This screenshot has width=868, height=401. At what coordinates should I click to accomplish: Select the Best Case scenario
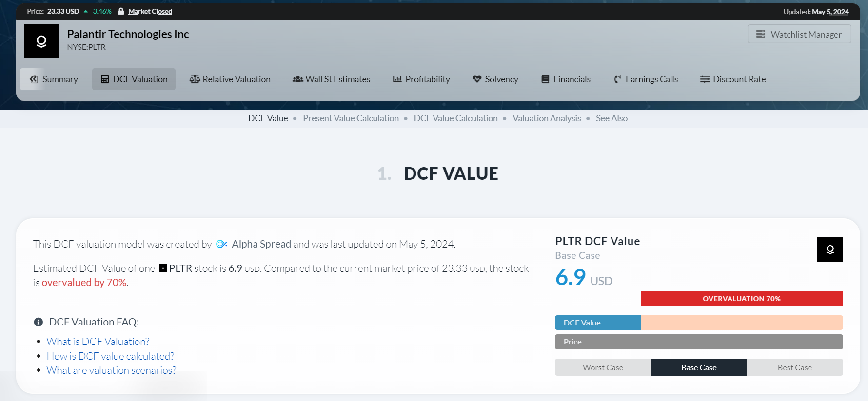(795, 367)
